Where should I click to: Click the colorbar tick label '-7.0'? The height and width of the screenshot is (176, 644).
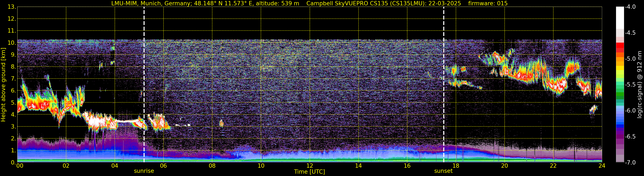pos(630,163)
